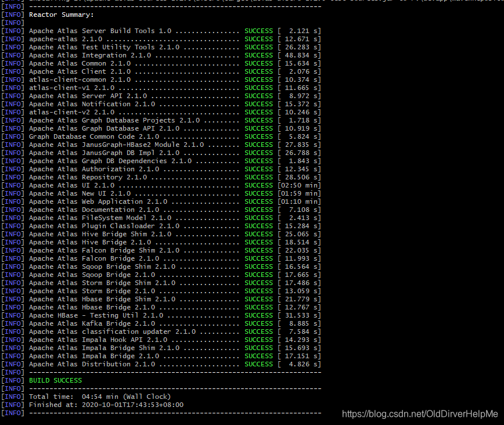Click 'Apache Atlas Storm Bridge 2.1.0'
This screenshot has height=425, width=504.
pos(92,291)
